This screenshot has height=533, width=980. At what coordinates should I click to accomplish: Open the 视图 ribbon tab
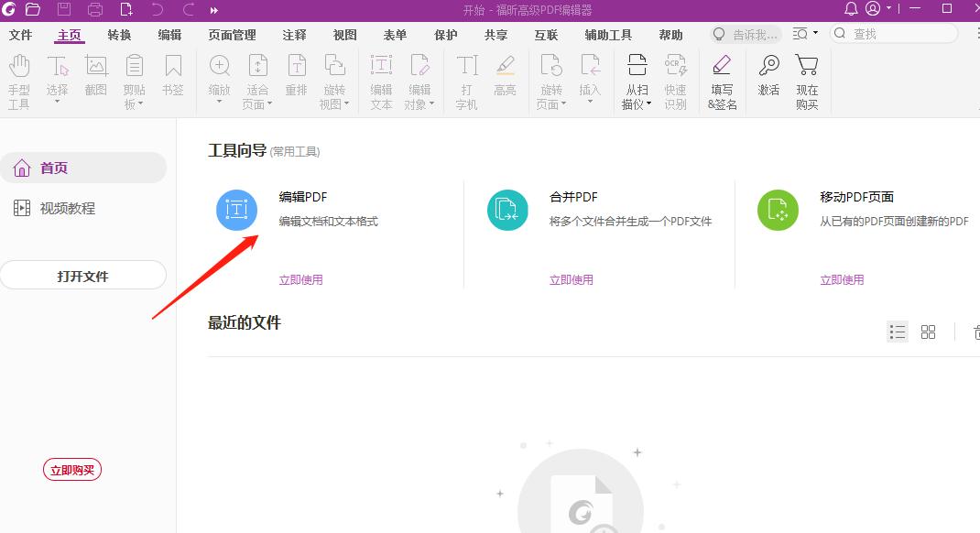click(344, 35)
